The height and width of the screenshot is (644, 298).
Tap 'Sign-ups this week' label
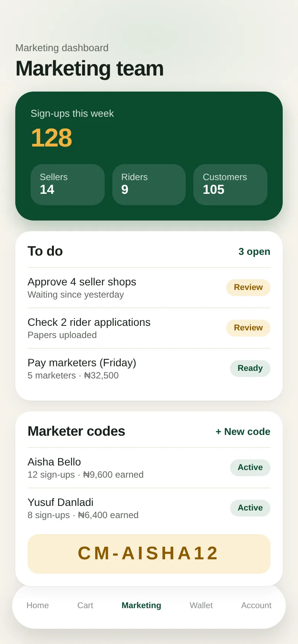click(72, 113)
